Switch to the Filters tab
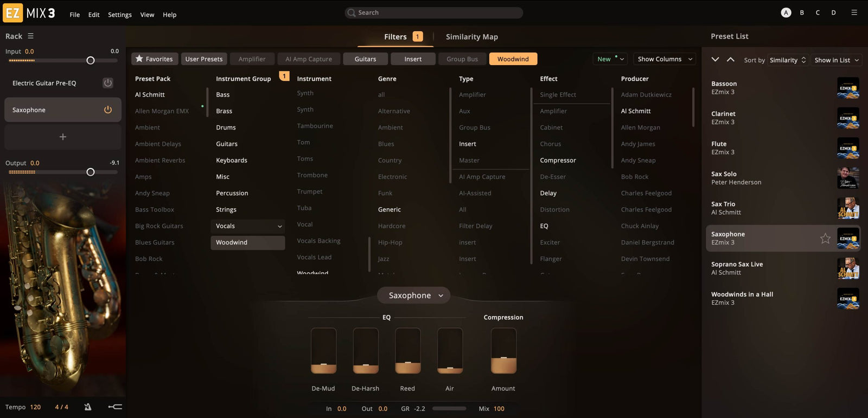The image size is (868, 418). pos(395,37)
